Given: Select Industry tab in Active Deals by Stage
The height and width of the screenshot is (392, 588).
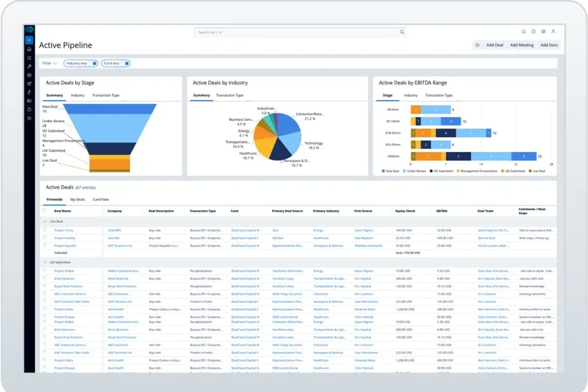Looking at the screenshot, I should (78, 95).
